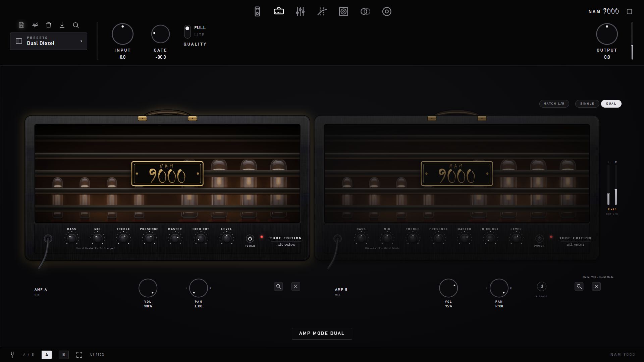644x362 pixels.
Task: Click the left amp HIGH CUT knob
Action: pyautogui.click(x=201, y=239)
